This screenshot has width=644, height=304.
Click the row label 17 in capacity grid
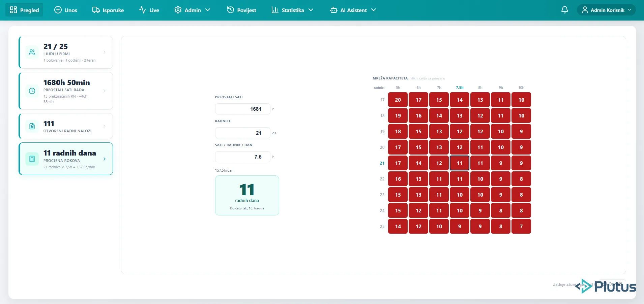[x=382, y=100]
